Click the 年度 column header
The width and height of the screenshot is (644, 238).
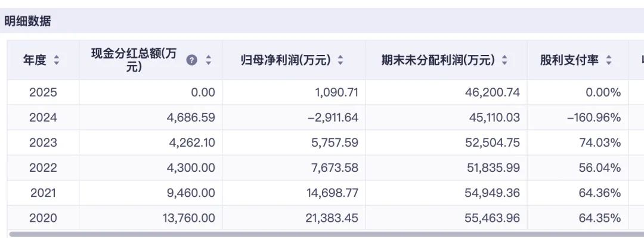pyautogui.click(x=35, y=60)
